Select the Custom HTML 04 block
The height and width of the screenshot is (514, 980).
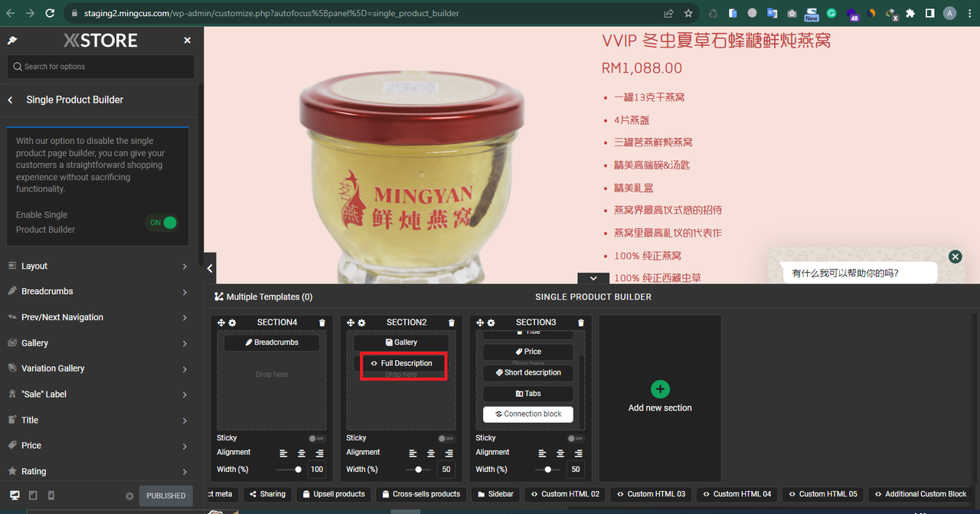737,494
